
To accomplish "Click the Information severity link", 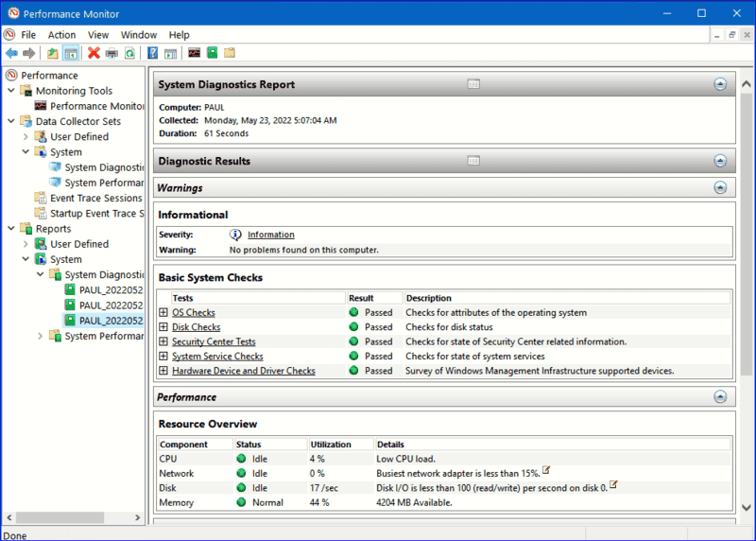I will pyautogui.click(x=271, y=235).
